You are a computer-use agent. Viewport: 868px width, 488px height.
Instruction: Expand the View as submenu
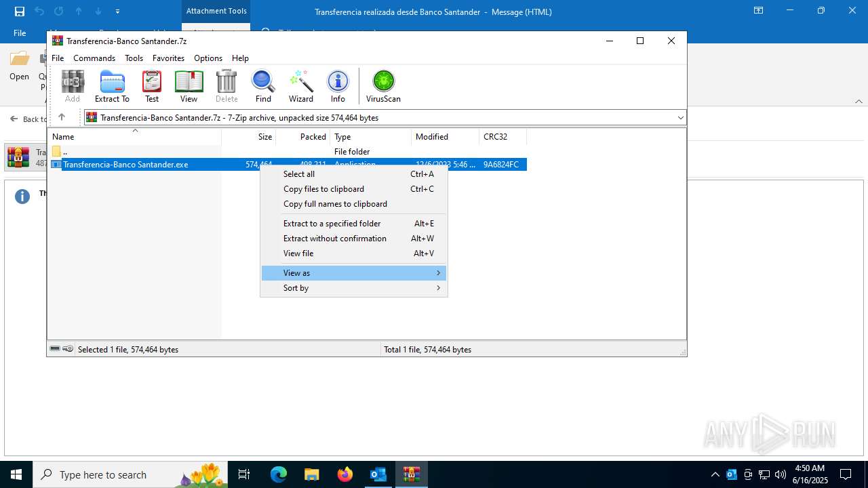pos(354,273)
